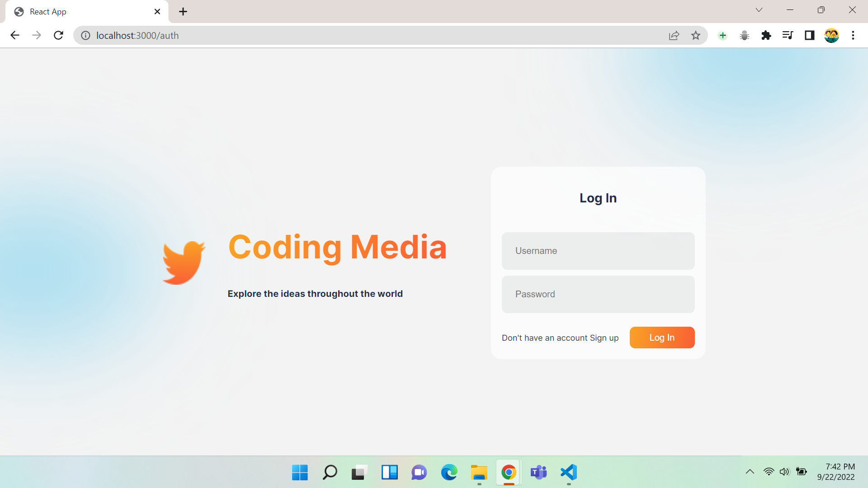
Task: Open Visual Studio Code from the taskbar
Action: tap(568, 473)
